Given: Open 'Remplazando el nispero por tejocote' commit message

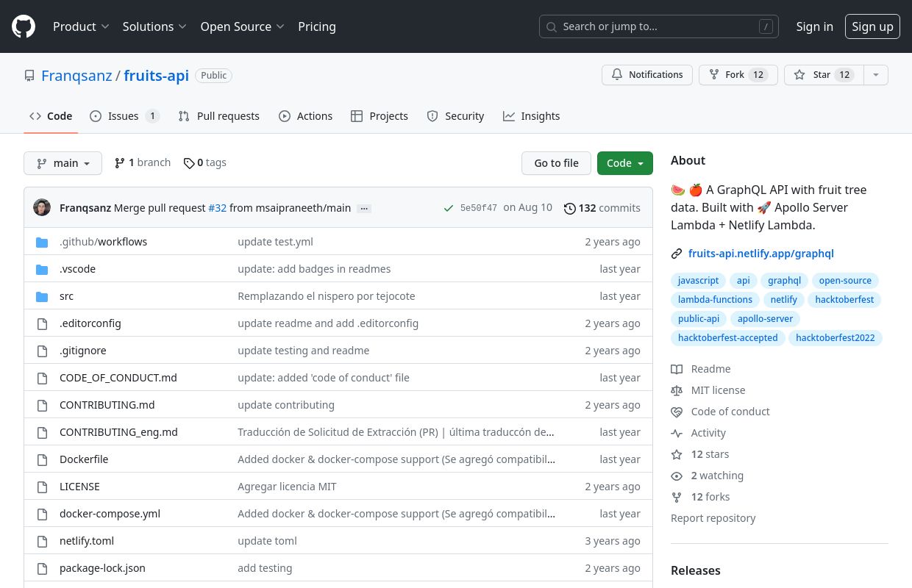Looking at the screenshot, I should click(x=327, y=296).
